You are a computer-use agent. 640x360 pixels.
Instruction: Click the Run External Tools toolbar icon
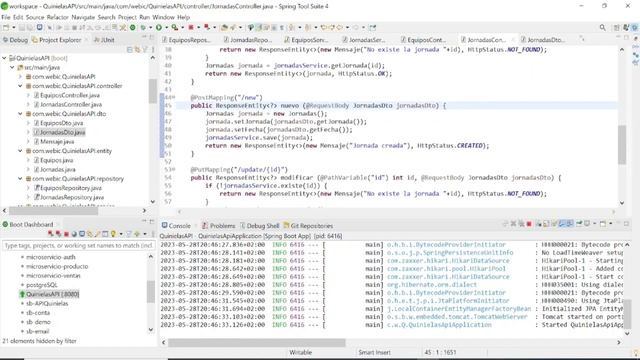[175, 27]
